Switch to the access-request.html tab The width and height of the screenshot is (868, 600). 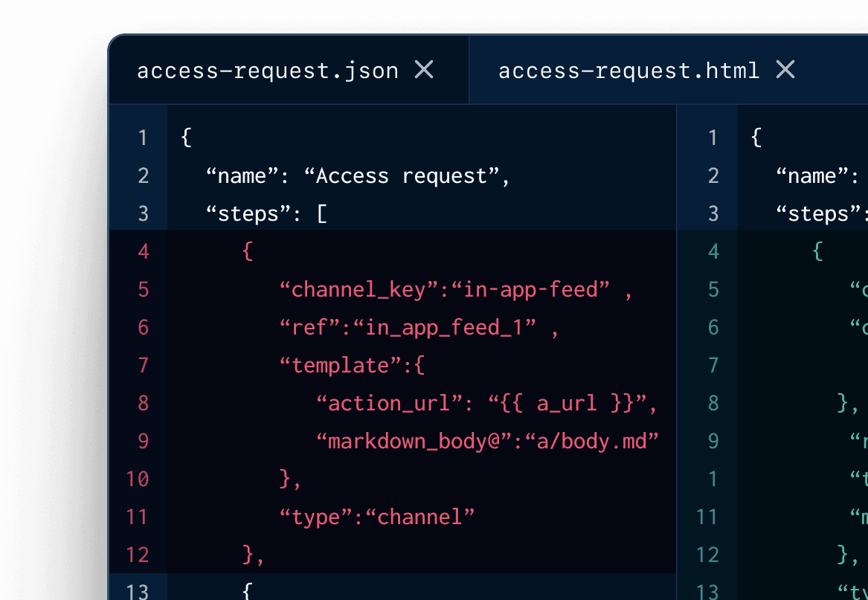tap(629, 70)
